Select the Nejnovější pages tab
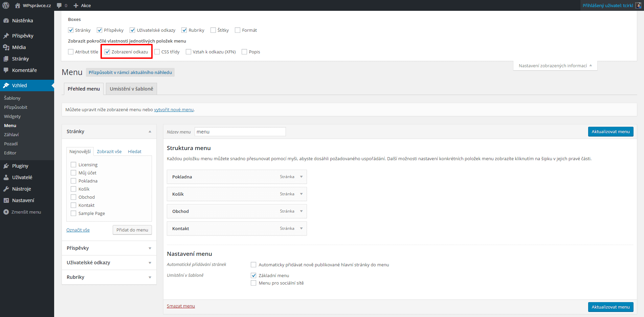 tap(80, 151)
